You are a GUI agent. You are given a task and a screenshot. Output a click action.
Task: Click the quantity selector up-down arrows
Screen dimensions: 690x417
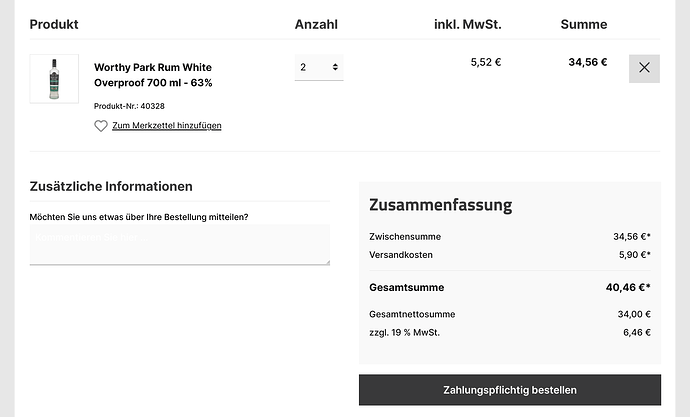click(x=335, y=67)
